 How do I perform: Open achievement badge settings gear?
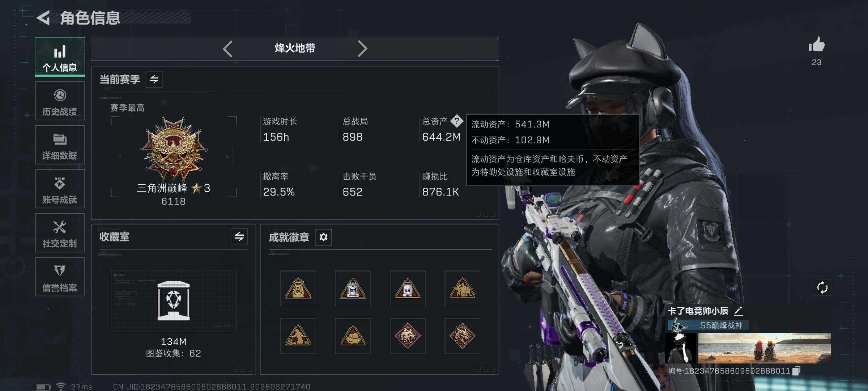click(323, 237)
